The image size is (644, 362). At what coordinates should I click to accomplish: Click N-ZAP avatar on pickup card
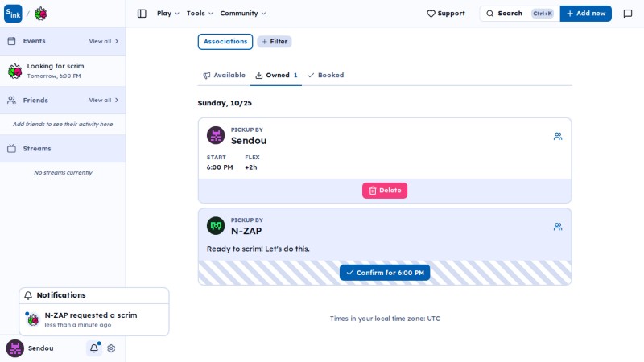point(216,226)
